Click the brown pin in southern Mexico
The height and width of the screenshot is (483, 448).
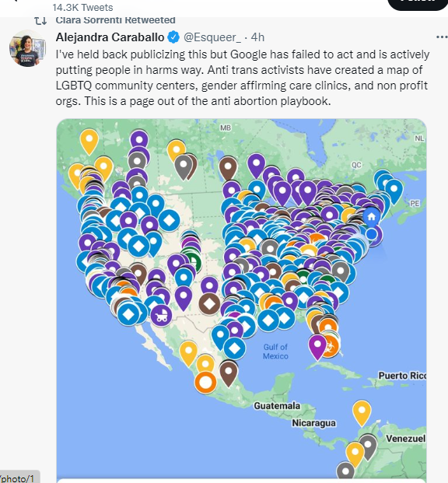click(x=229, y=373)
